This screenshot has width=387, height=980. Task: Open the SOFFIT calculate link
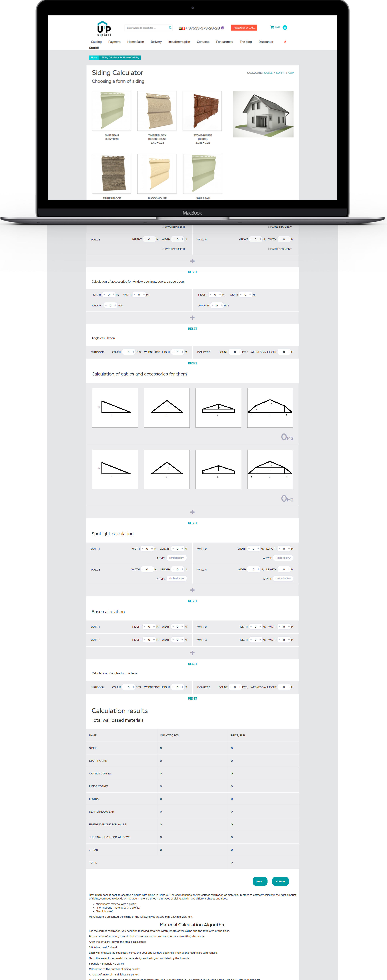click(280, 73)
